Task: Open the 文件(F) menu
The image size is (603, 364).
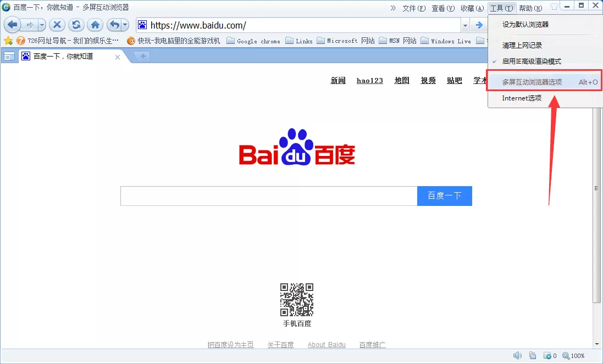Action: pyautogui.click(x=414, y=8)
